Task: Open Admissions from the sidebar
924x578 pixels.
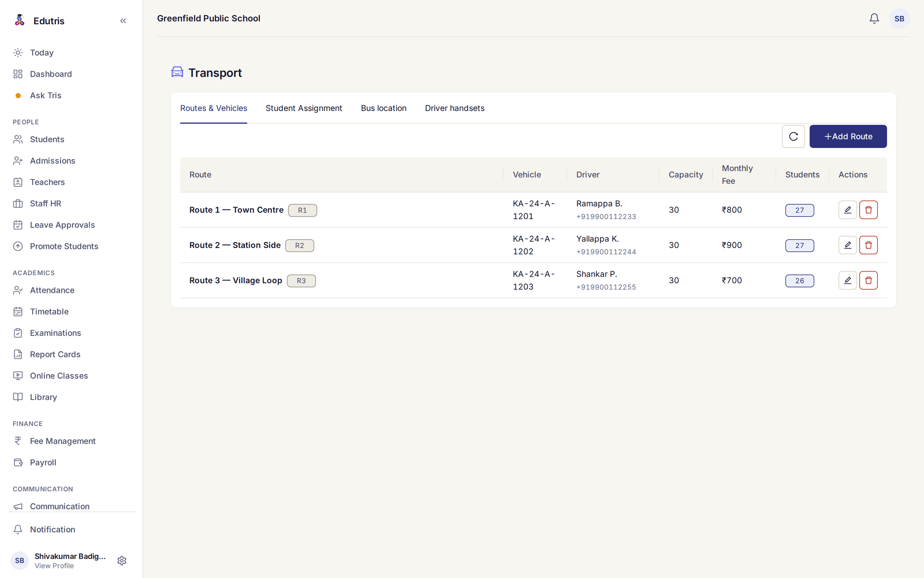Action: click(71, 161)
